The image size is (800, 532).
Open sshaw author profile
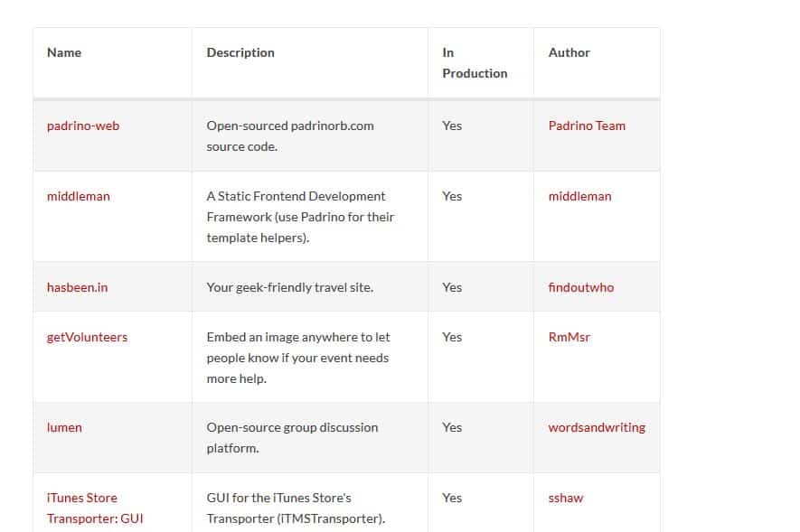tap(566, 498)
